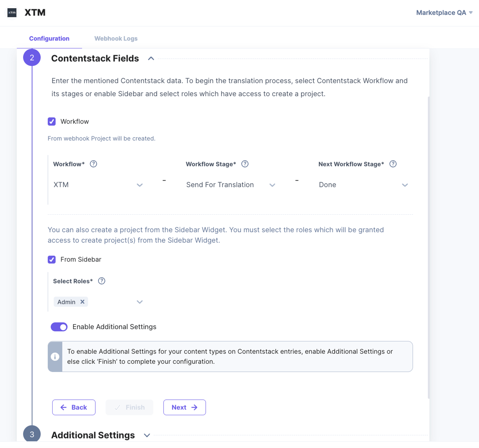Click the 'Select Roles*' field label

pos(73,281)
